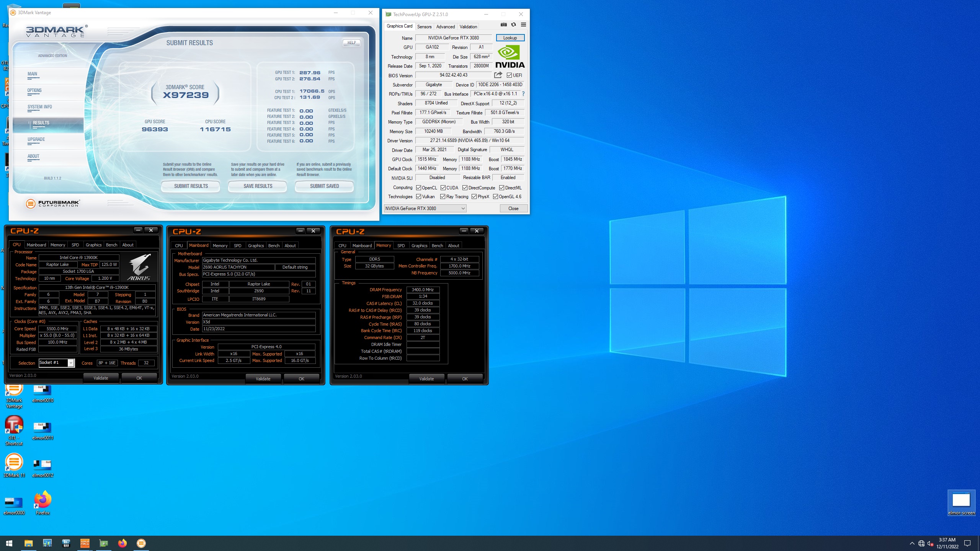
Task: Toggle the CUDA checkbox
Action: coord(443,188)
